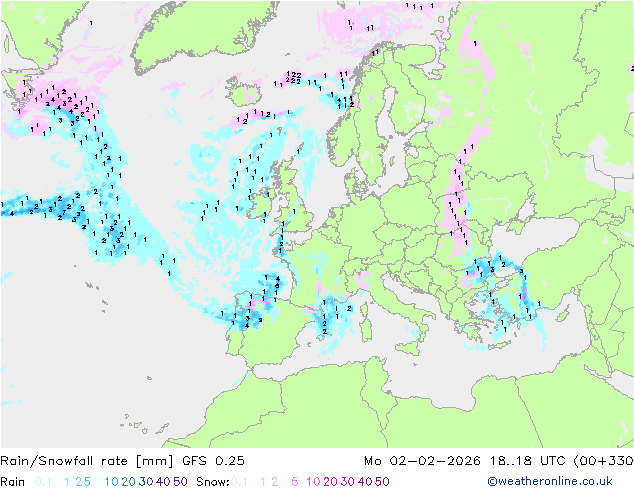Viewport: 634px width, 490px height.
Task: Click the '(00+330' forecast offset text
Action: click(x=603, y=461)
